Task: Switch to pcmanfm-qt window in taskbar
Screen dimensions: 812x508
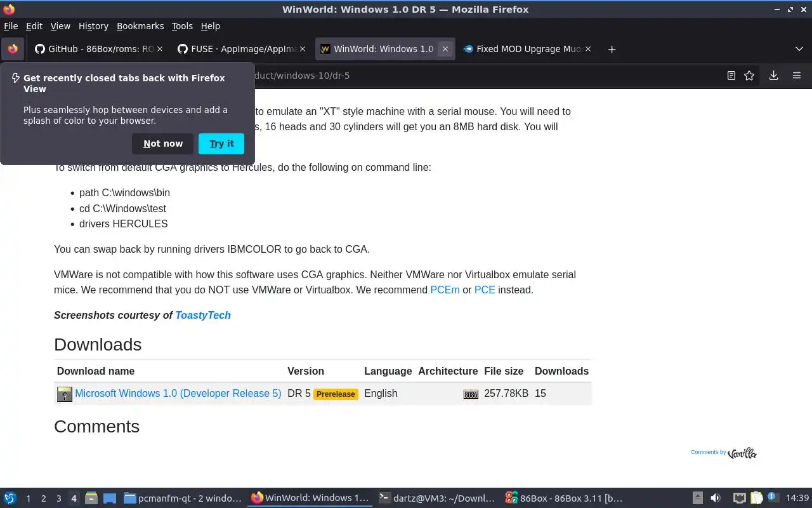Action: pyautogui.click(x=183, y=498)
